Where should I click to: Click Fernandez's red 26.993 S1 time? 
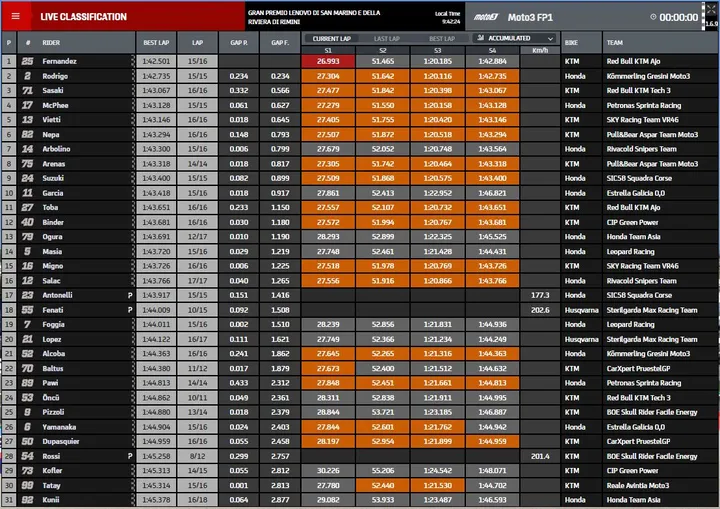point(328,61)
